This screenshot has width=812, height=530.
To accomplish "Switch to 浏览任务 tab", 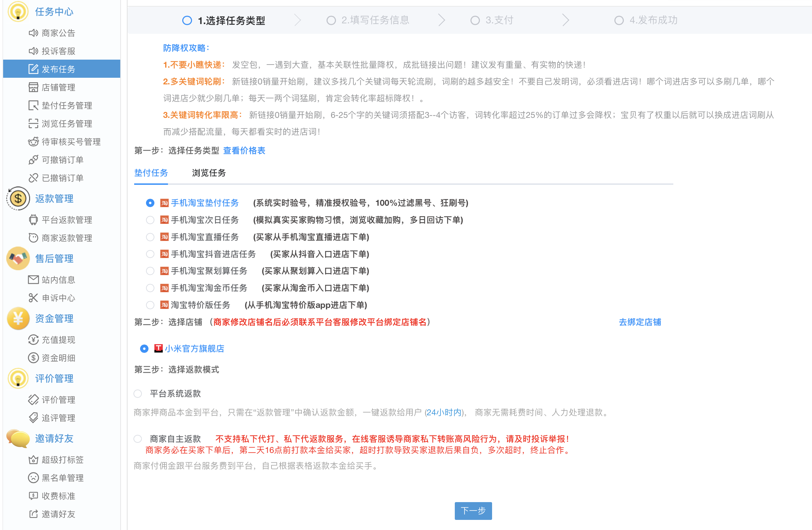I will pyautogui.click(x=209, y=173).
